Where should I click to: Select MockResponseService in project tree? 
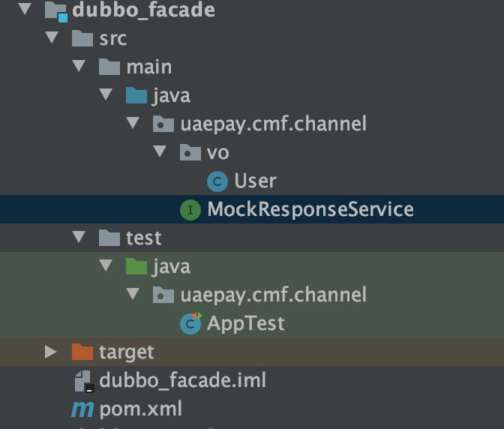[310, 209]
